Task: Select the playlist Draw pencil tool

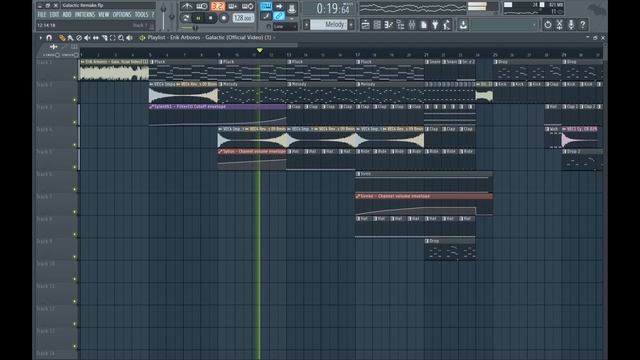Action: click(x=62, y=38)
